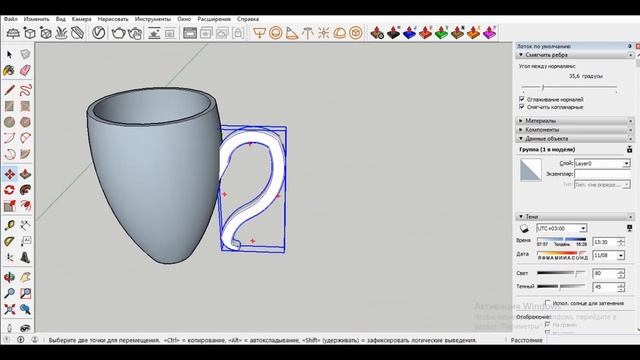Choose the Paint Bucket tool
Screen dimensions: 640x360
(x=9, y=70)
